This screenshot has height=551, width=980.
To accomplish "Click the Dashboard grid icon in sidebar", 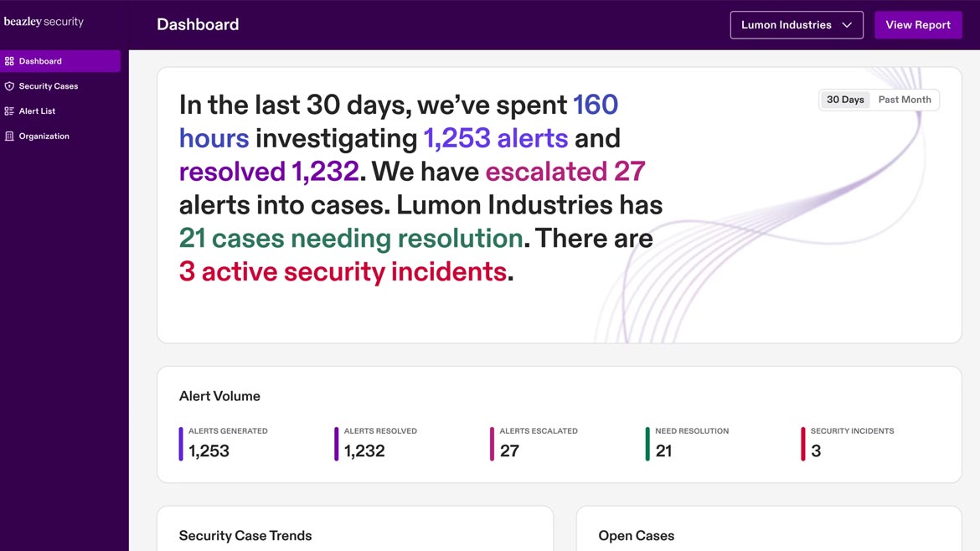I will pyautogui.click(x=9, y=61).
